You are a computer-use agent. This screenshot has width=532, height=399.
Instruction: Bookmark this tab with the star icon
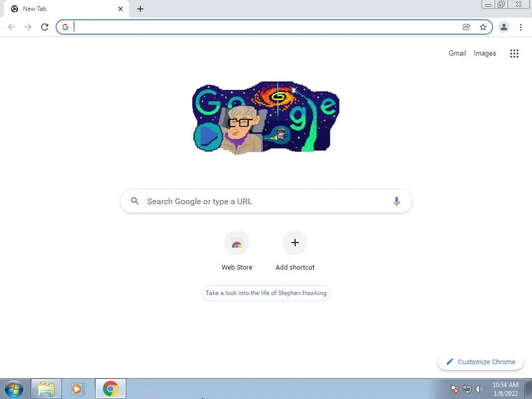pos(483,27)
